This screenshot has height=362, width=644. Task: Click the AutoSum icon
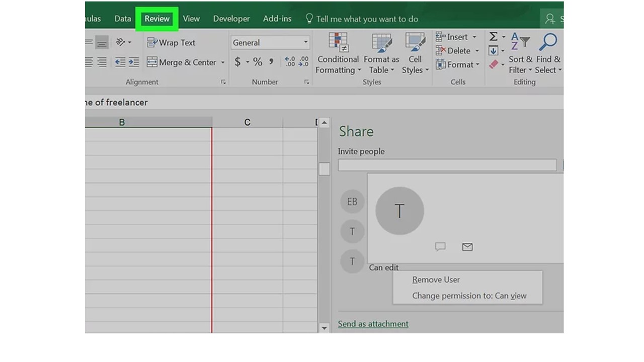pyautogui.click(x=494, y=36)
